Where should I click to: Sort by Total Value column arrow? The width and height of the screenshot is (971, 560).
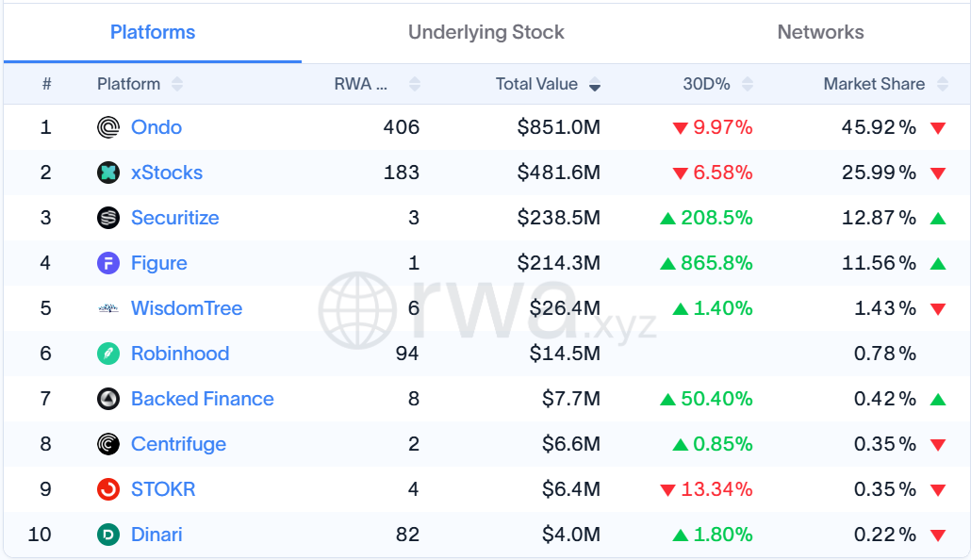pyautogui.click(x=595, y=84)
